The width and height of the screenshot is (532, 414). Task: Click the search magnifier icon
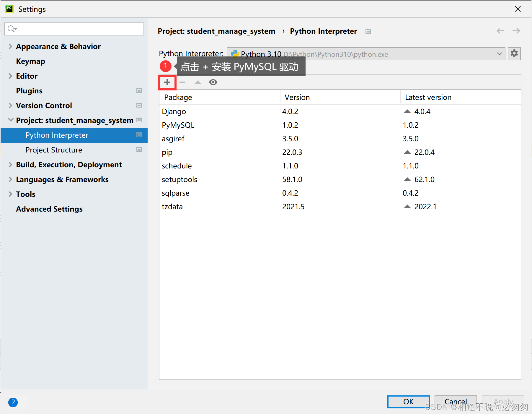(12, 29)
